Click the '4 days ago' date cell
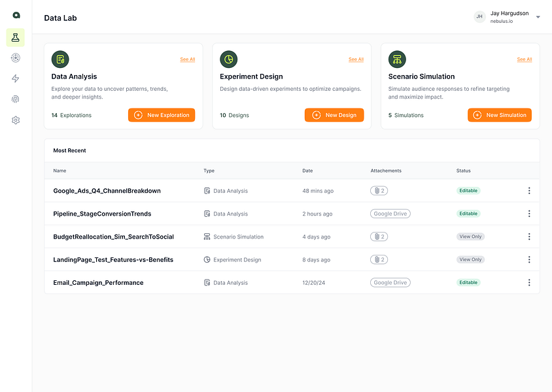 pos(317,237)
